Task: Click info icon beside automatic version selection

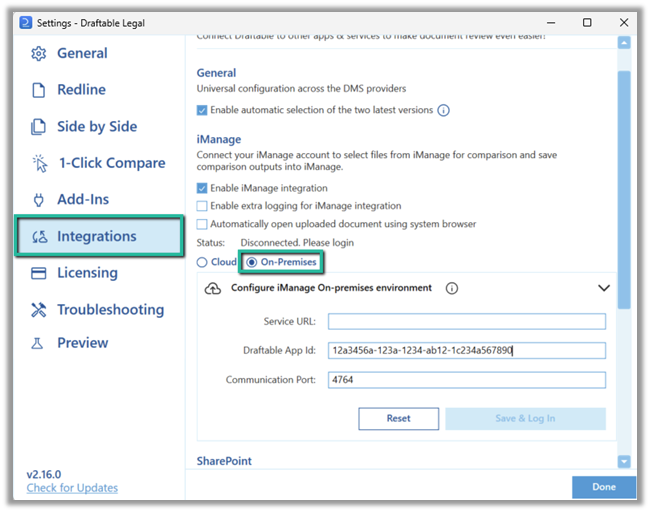Action: coord(444,110)
